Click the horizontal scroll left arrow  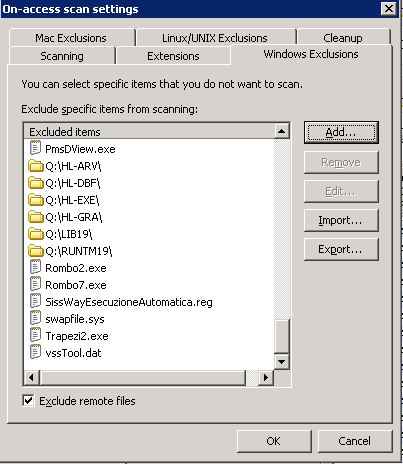pyautogui.click(x=32, y=378)
